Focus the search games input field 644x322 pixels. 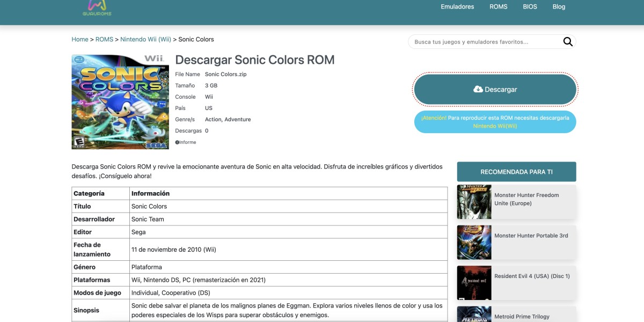coord(486,42)
